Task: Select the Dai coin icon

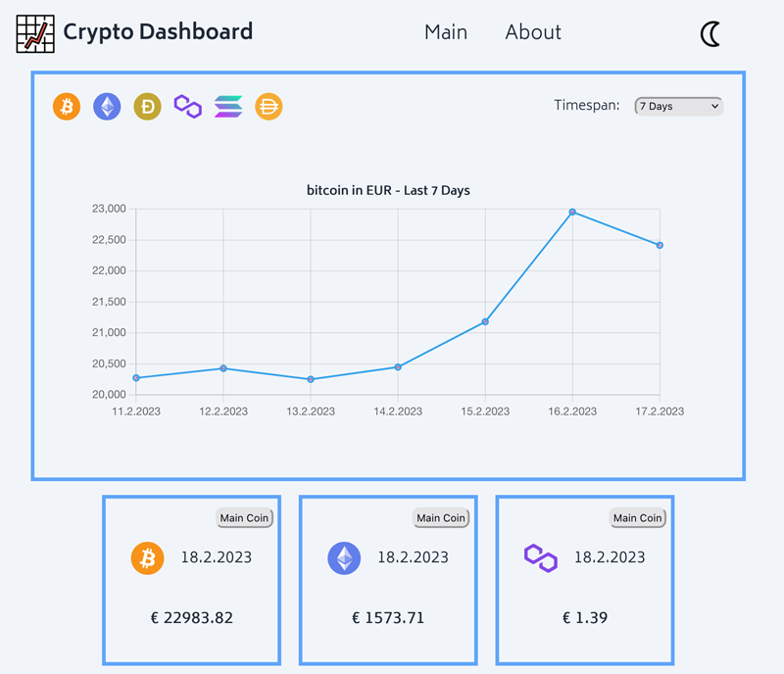Action: point(269,107)
